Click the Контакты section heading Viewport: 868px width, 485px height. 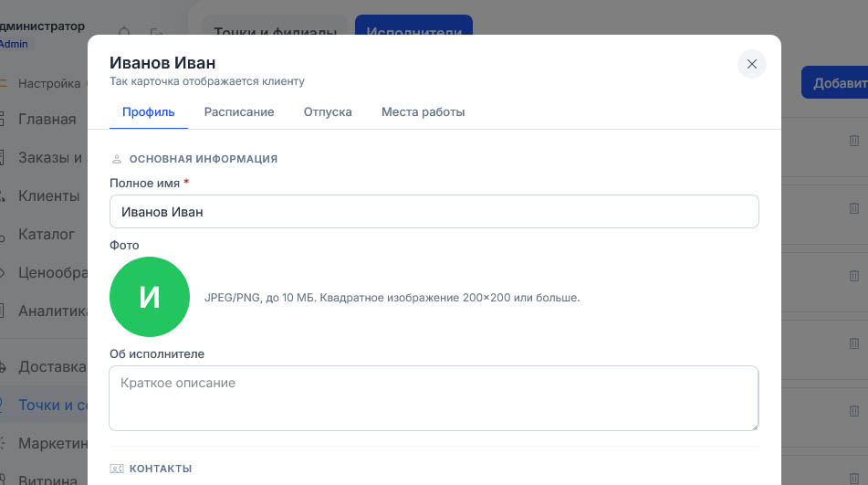[x=161, y=469]
